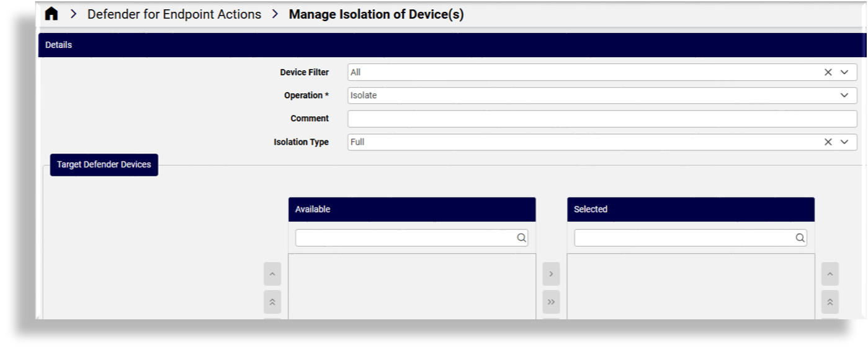The width and height of the screenshot is (868, 351).
Task: Expand the Isolation Type dropdown
Action: click(x=844, y=142)
